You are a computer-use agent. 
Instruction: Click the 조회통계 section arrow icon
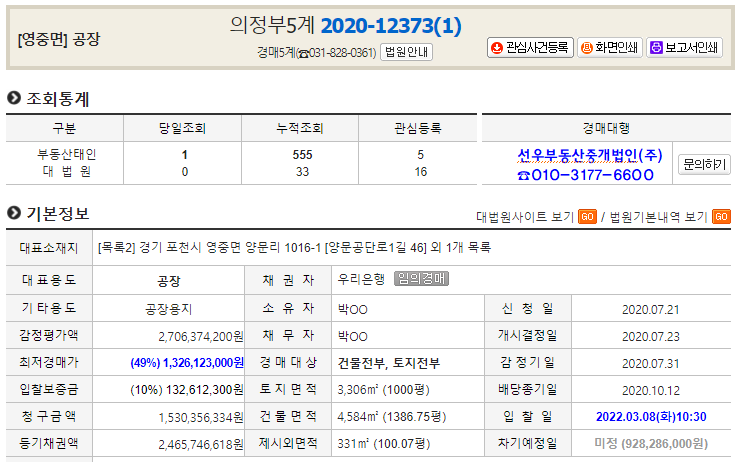(x=14, y=98)
